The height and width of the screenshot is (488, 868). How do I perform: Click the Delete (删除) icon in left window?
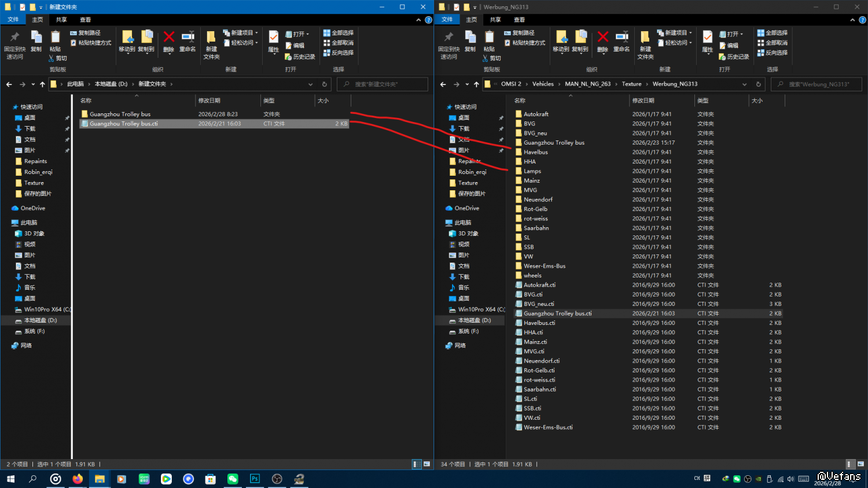168,41
